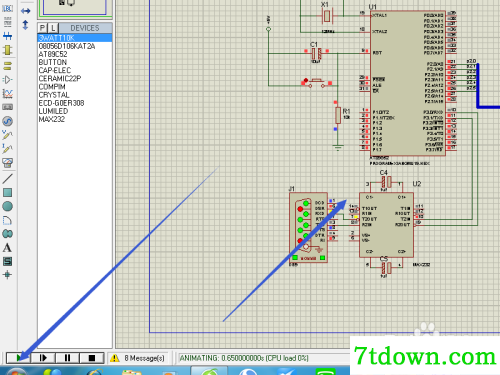Image resolution: width=500 pixels, height=375 pixels.
Task: Select the C1 capacitor component
Action: (x=316, y=53)
